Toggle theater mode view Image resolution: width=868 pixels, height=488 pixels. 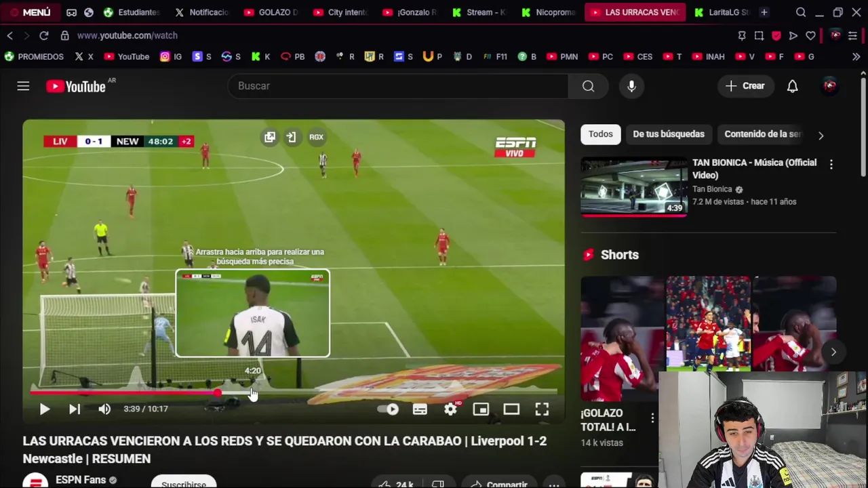511,409
